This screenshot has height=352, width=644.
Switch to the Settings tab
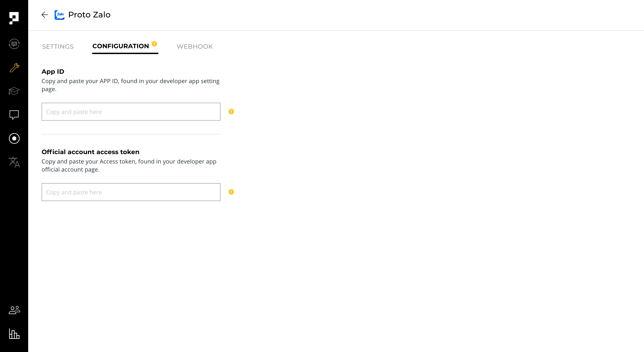(58, 46)
